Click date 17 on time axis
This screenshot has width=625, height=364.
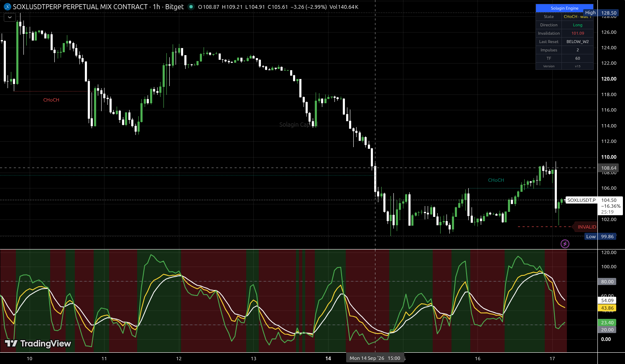(552, 359)
